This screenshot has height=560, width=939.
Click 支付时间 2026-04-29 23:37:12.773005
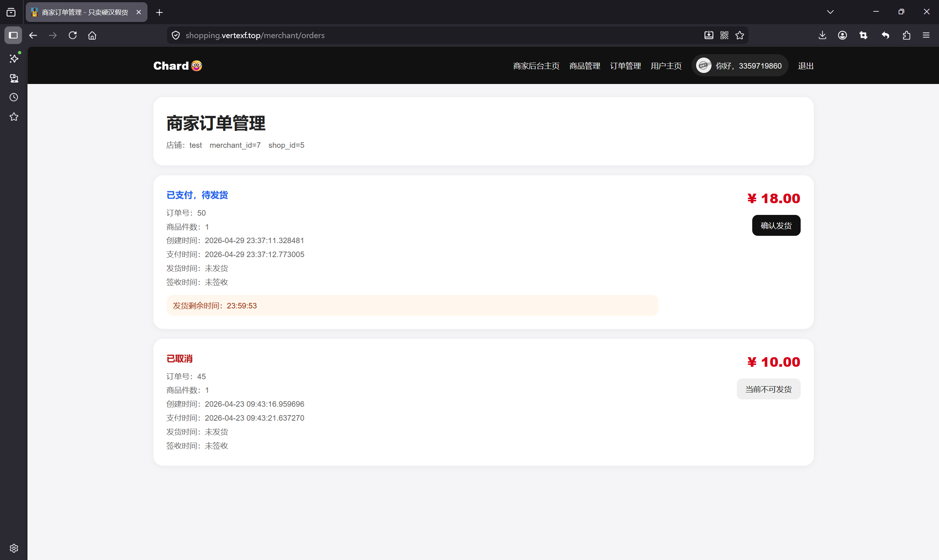(235, 255)
